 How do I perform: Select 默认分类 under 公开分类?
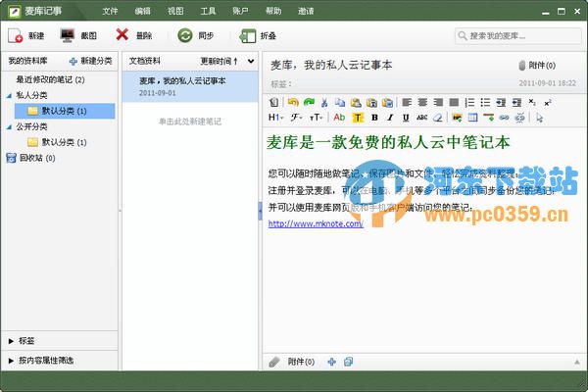click(x=57, y=142)
